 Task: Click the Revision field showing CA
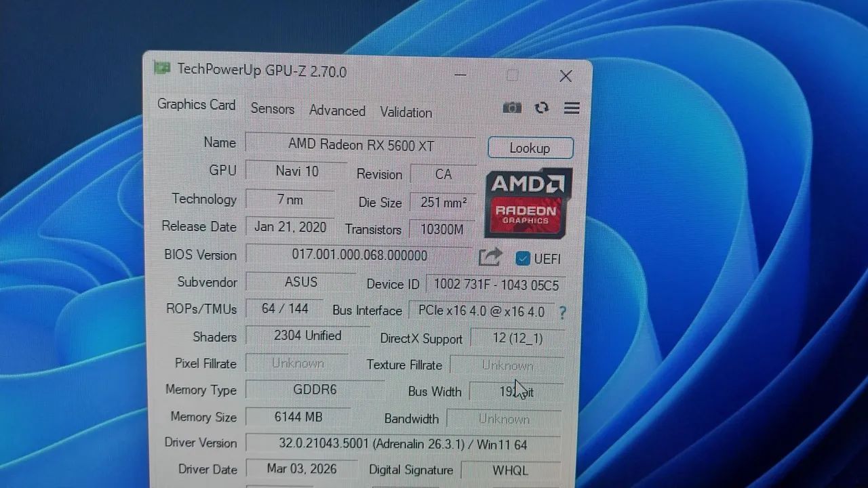coord(443,174)
